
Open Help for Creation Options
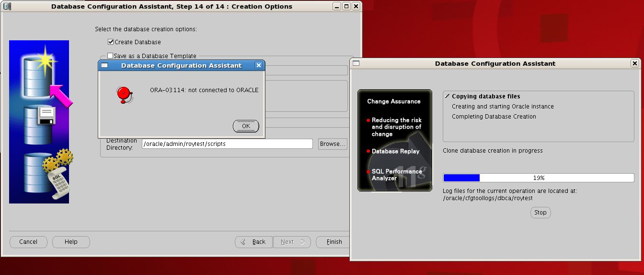tap(71, 242)
